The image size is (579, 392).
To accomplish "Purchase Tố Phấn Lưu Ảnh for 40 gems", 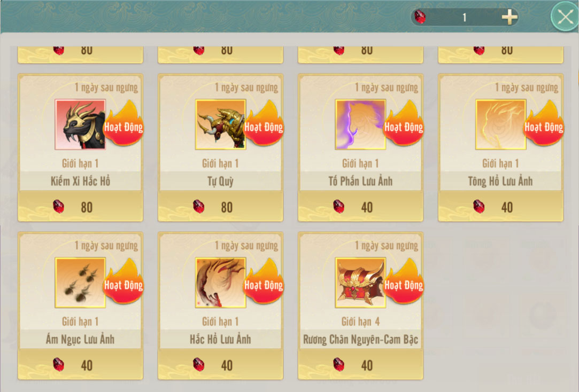I will point(360,207).
